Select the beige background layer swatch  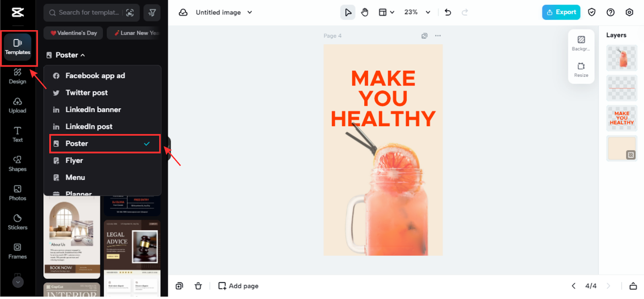pos(622,148)
